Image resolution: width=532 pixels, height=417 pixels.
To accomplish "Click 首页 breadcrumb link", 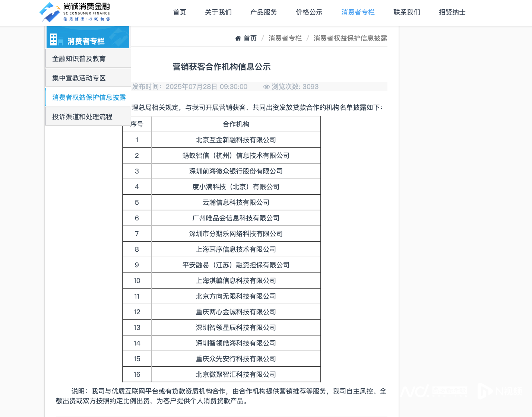I will (250, 38).
